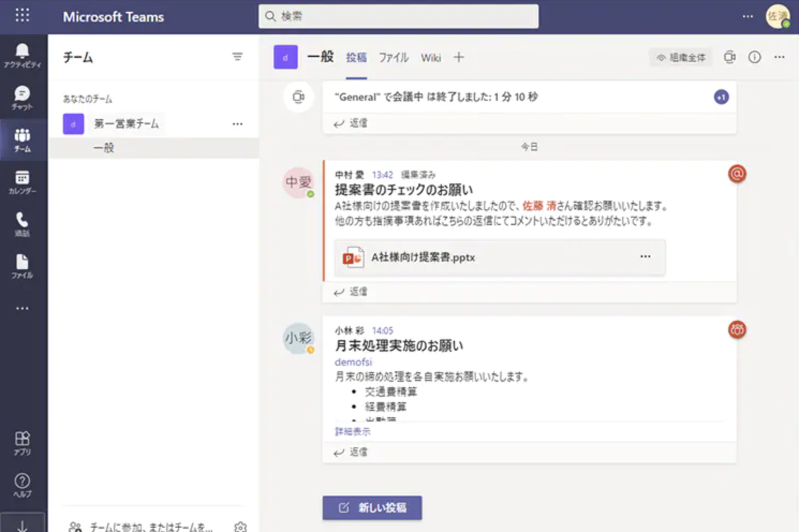Open more options for 第一営業チーム
799x532 pixels.
238,124
